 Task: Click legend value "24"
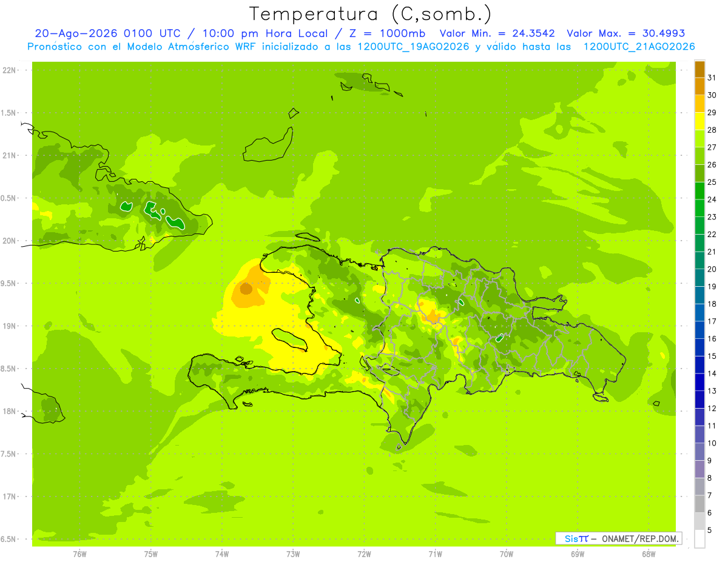point(712,199)
